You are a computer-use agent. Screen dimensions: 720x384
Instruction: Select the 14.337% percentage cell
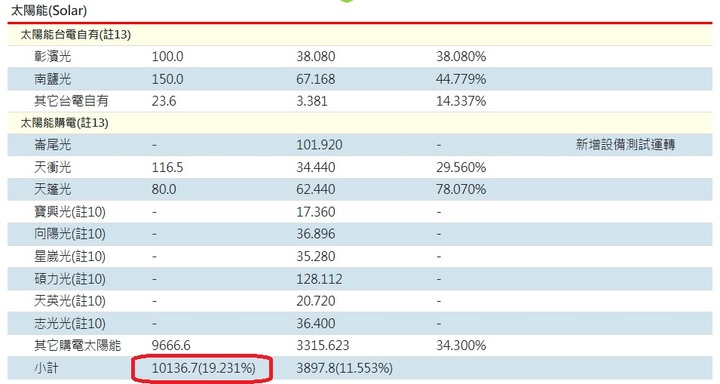(461, 101)
